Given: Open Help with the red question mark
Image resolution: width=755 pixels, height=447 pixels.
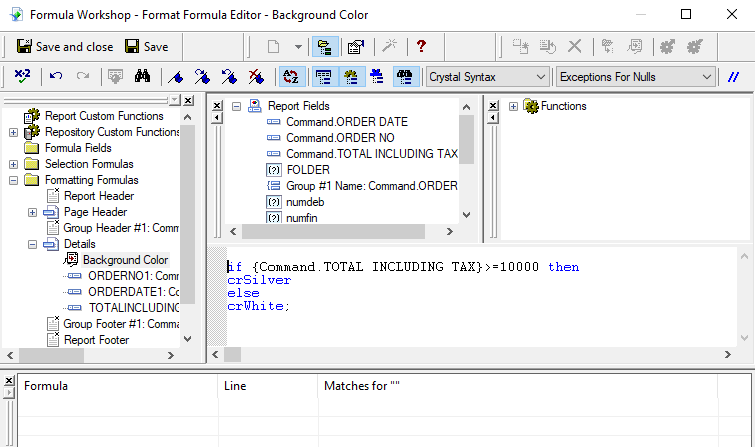Looking at the screenshot, I should coord(421,47).
